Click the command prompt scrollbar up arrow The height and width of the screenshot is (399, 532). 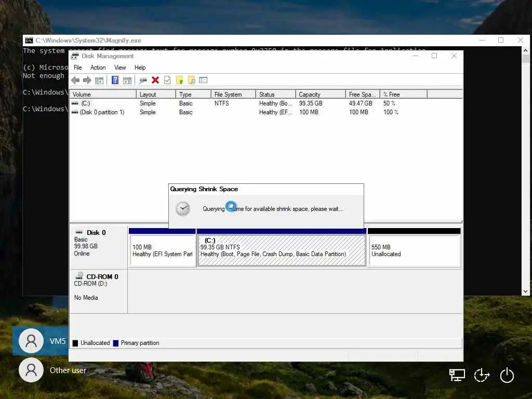tap(525, 50)
